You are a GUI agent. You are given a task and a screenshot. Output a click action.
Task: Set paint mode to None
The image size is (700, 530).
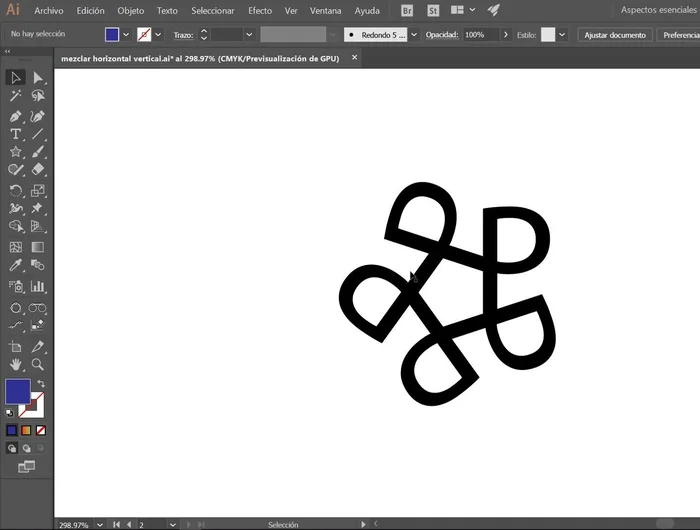(x=41, y=430)
